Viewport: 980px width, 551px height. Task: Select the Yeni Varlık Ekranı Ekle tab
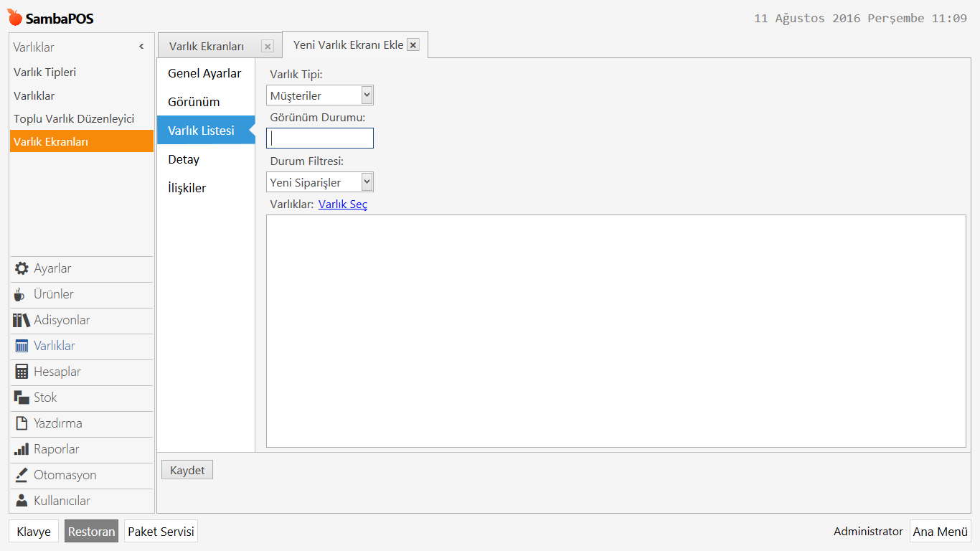[x=349, y=44]
